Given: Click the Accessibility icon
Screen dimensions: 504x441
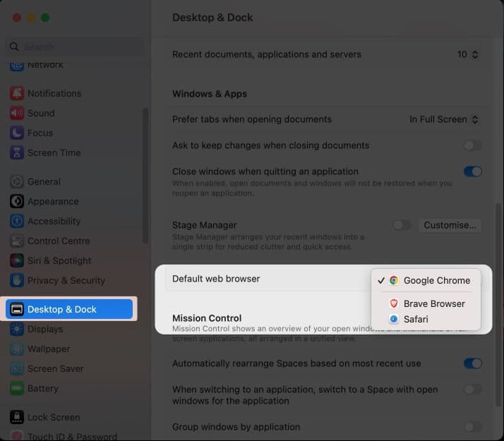Looking at the screenshot, I should 17,221.
